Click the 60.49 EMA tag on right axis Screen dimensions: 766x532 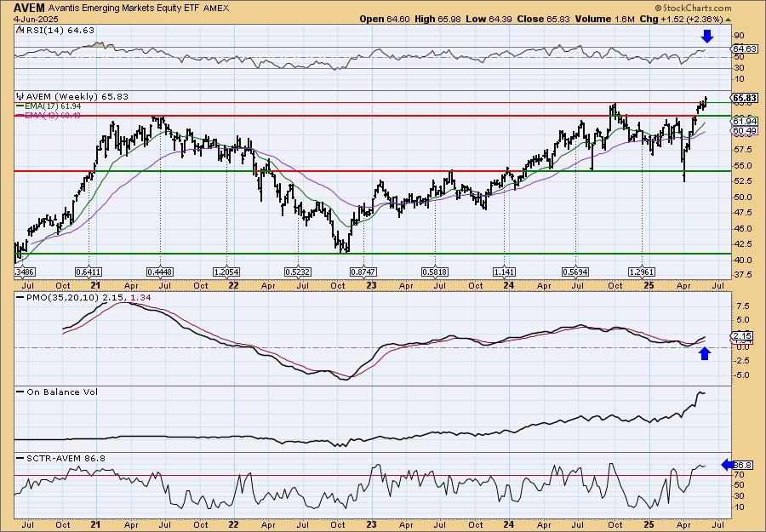pyautogui.click(x=744, y=131)
